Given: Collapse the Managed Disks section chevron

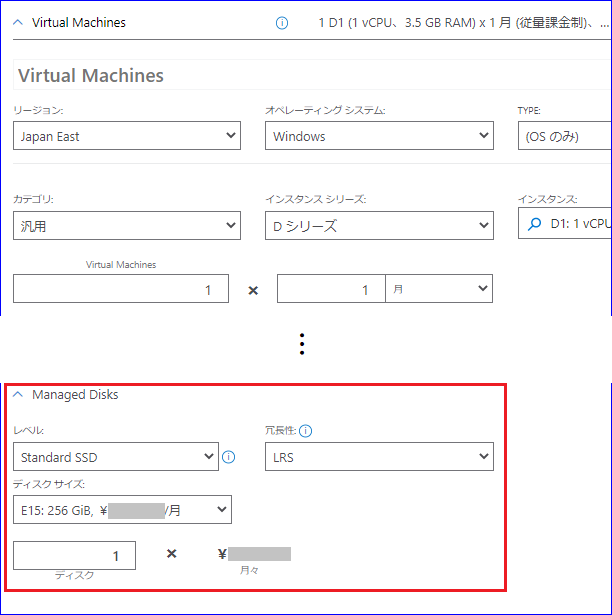Looking at the screenshot, I should pyautogui.click(x=18, y=394).
